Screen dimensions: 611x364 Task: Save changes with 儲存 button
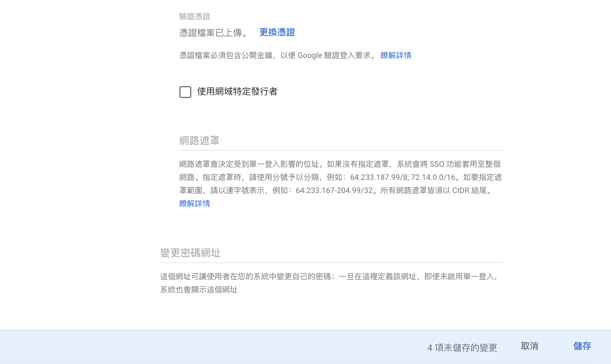582,346
